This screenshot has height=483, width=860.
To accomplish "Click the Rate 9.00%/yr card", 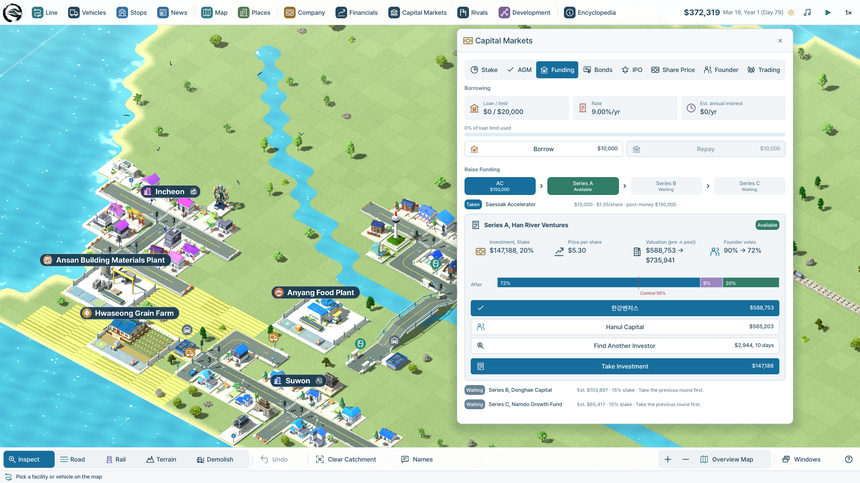I will point(625,108).
